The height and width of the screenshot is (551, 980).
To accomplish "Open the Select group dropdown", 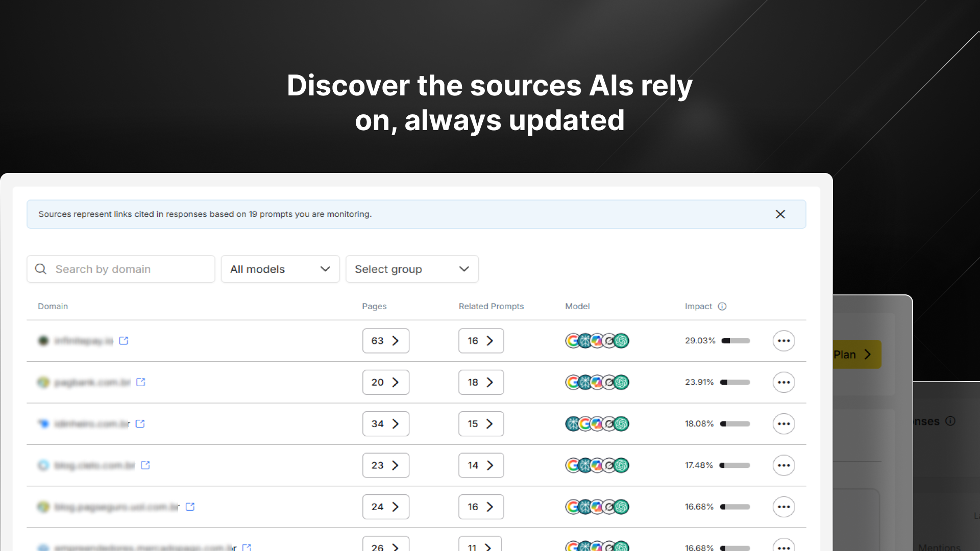I will (x=412, y=269).
